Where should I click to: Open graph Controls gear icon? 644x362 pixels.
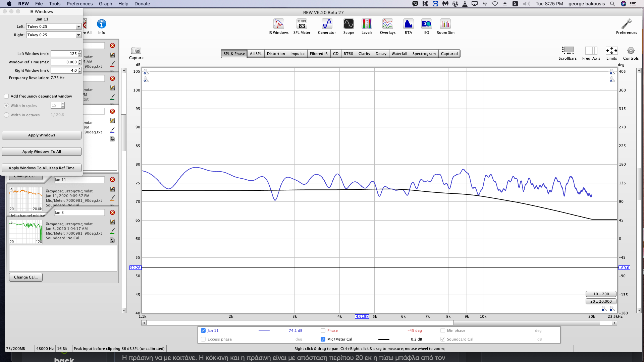[631, 53]
